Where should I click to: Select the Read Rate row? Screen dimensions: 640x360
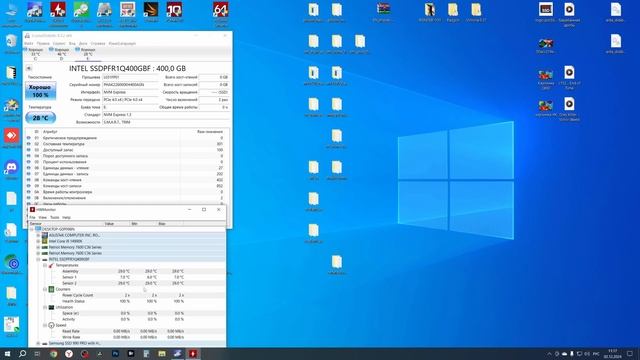(x=127, y=331)
